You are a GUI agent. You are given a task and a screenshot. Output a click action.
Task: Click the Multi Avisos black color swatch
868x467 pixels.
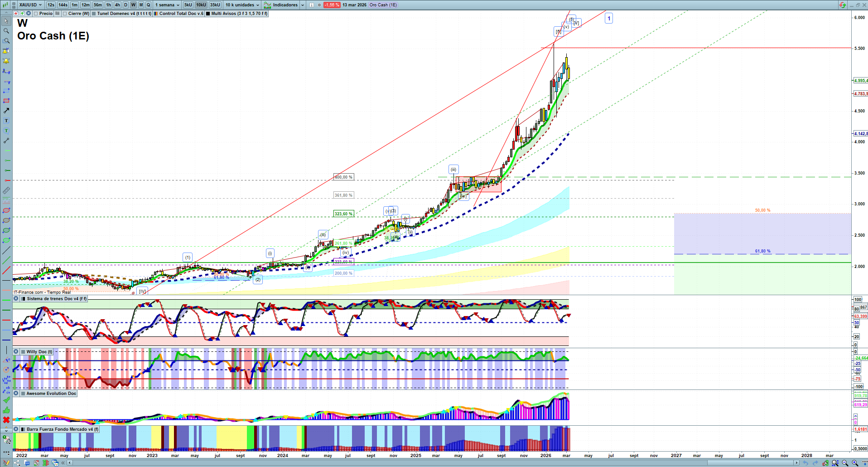208,14
